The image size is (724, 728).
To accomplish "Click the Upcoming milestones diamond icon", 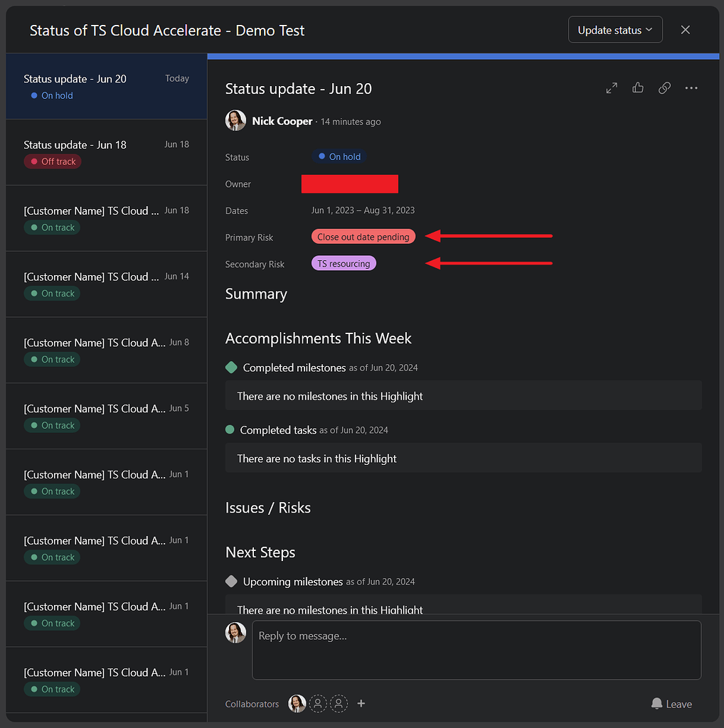I will coord(231,581).
